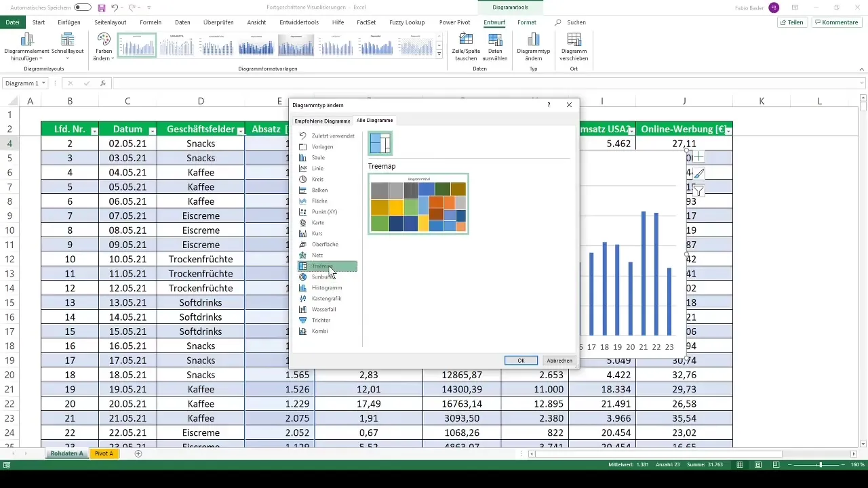Confirm dialog with OK button
868x488 pixels.
tap(521, 361)
